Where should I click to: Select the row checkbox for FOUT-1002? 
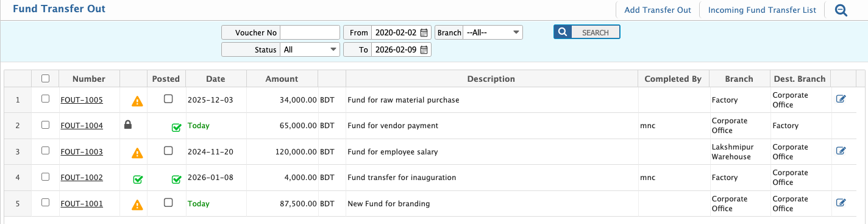(45, 177)
